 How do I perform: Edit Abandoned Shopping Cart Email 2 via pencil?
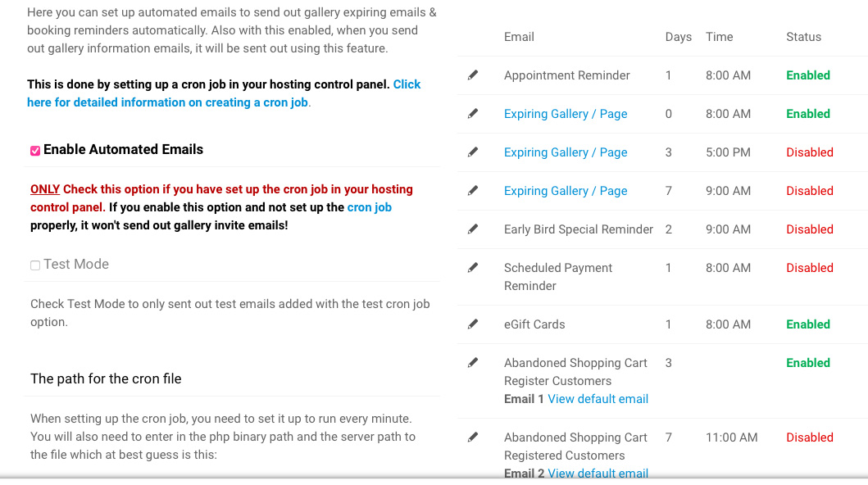tap(473, 437)
